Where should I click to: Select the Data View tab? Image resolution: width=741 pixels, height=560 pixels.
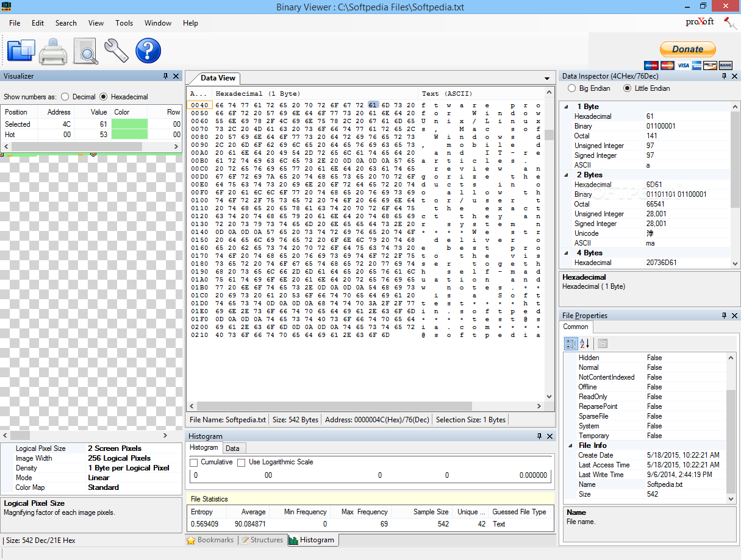tap(218, 78)
